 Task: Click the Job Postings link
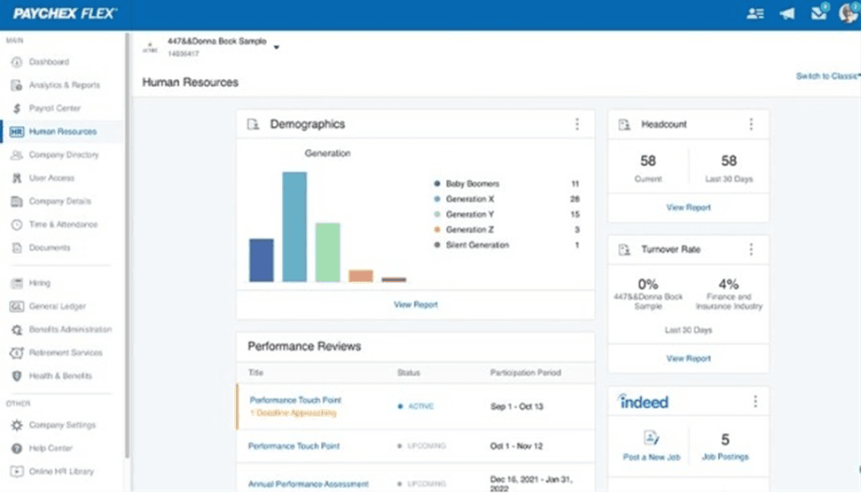725,458
